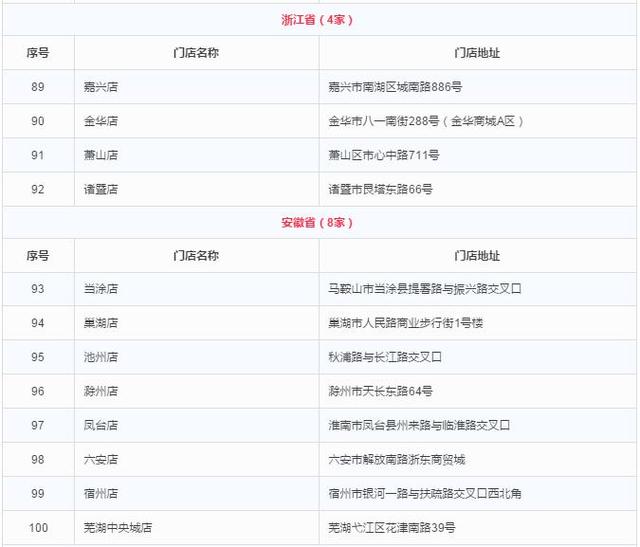Click store name 六安店
The height and width of the screenshot is (547, 640).
(x=101, y=460)
